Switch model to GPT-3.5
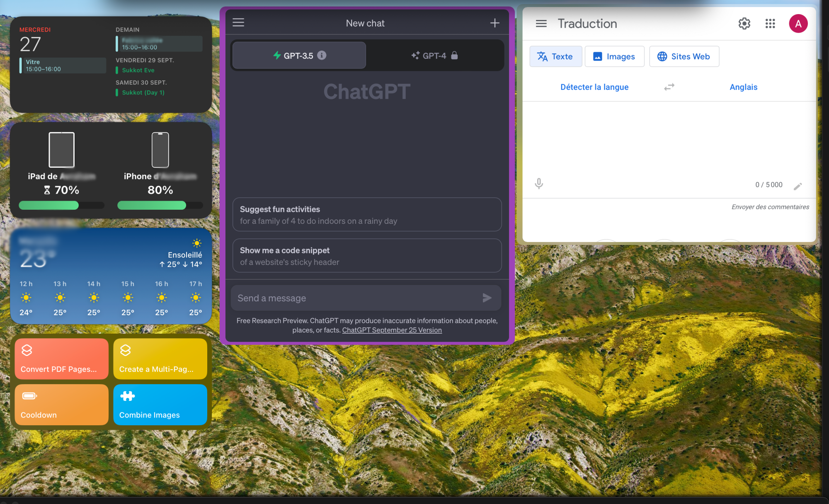 [x=298, y=56]
